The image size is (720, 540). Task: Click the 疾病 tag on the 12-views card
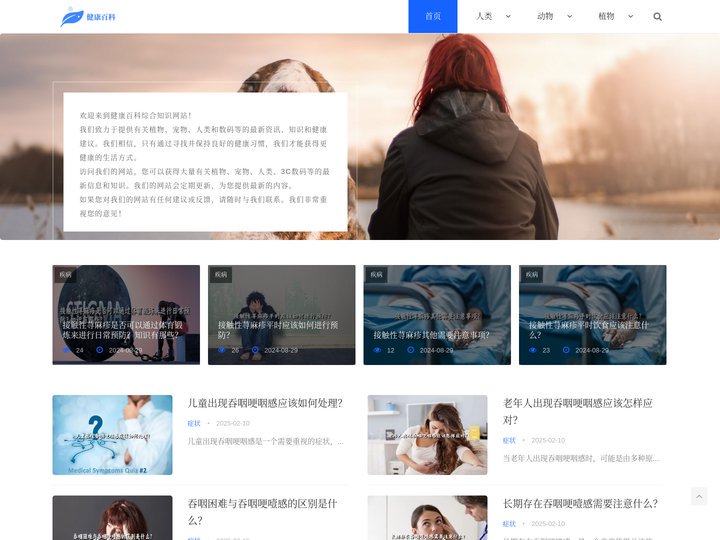[x=377, y=275]
